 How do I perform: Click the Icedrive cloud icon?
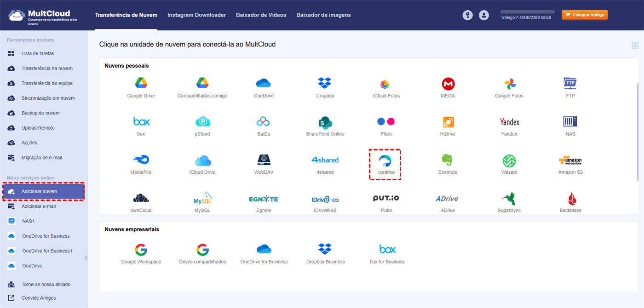click(386, 160)
